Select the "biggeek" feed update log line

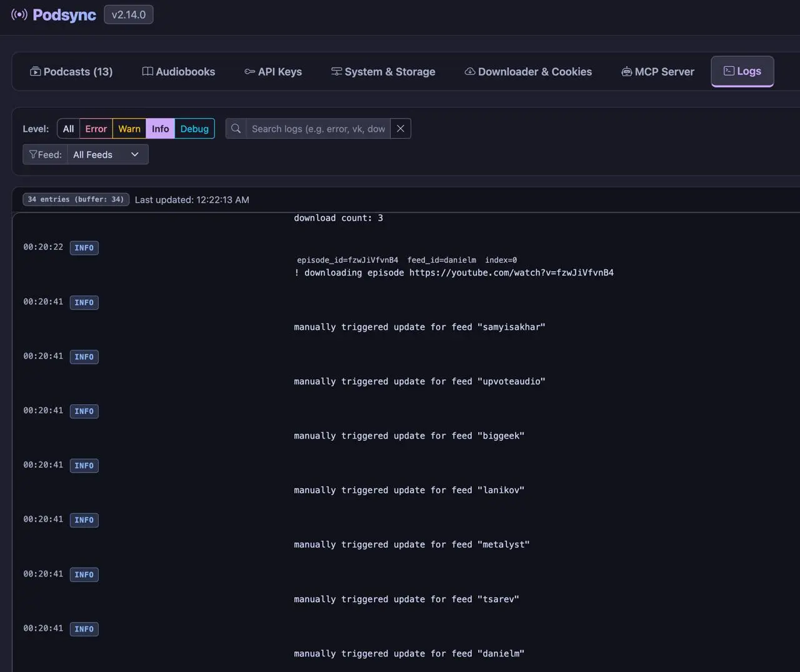pyautogui.click(x=409, y=435)
